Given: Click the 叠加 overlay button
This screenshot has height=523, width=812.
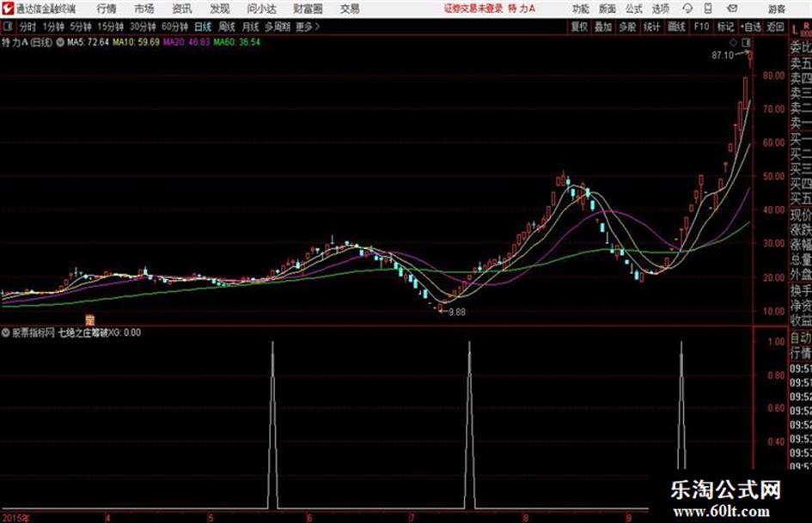Looking at the screenshot, I should click(x=603, y=27).
